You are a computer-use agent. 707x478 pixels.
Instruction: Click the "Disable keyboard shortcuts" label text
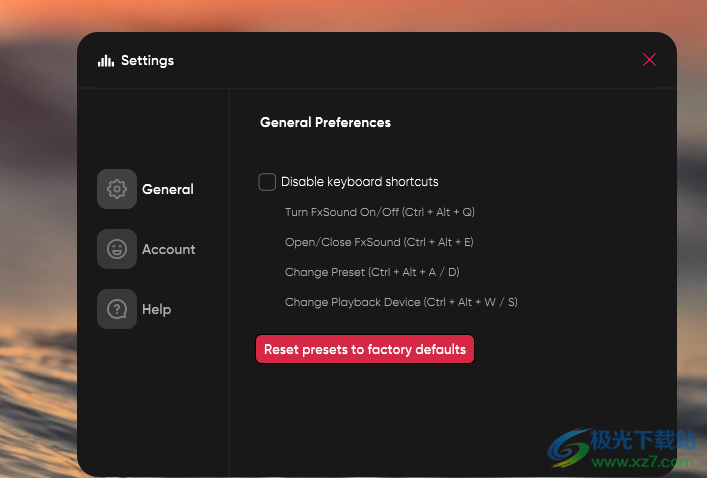click(359, 182)
